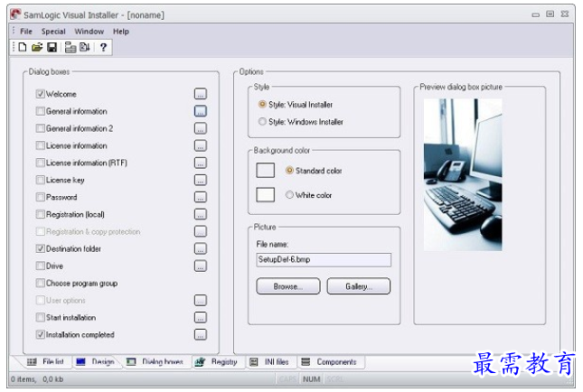Switch to the Registry tab

click(216, 361)
